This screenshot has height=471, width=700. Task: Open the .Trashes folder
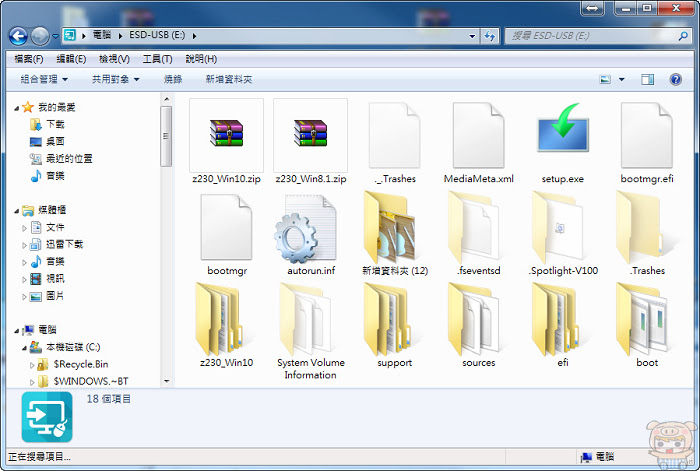[641, 228]
